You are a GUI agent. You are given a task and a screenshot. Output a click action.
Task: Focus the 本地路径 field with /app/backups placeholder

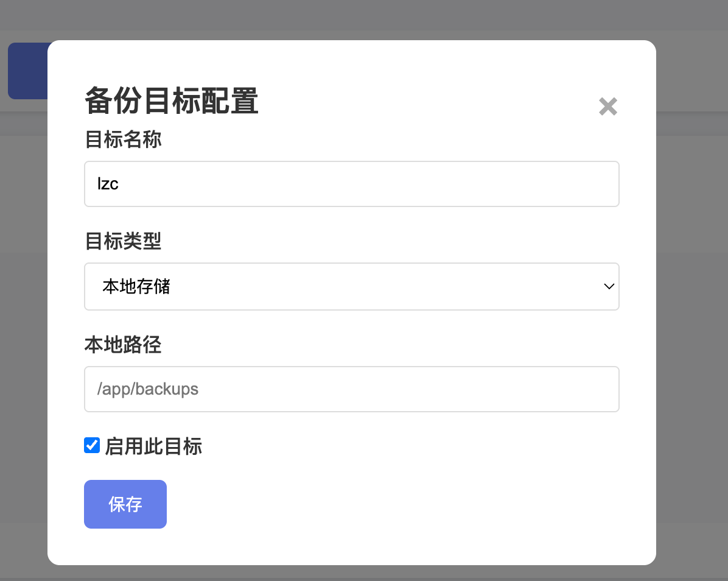(351, 389)
